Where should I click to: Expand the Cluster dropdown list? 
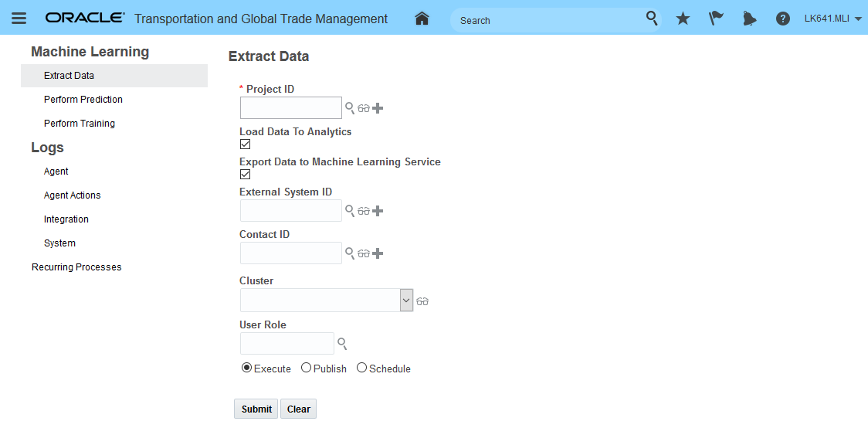[406, 300]
